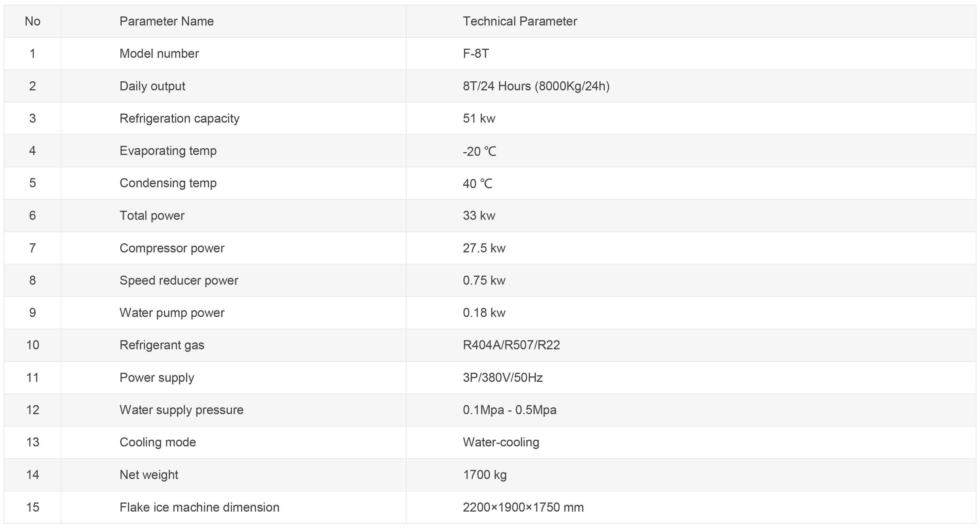
Task: Click the 40 ℃ condensing temp value
Action: pos(477,184)
